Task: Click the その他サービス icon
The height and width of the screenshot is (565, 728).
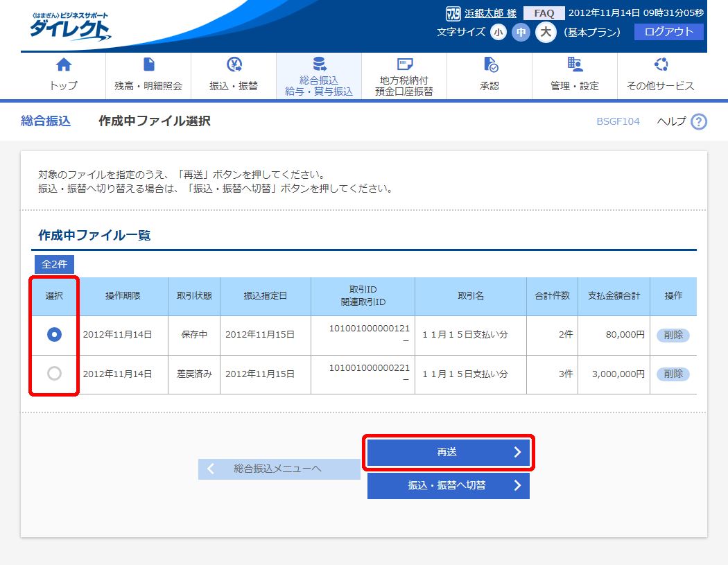Action: tap(660, 65)
